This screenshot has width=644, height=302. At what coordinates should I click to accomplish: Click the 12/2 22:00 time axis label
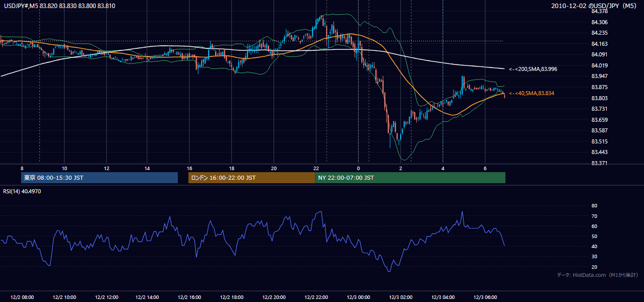(x=316, y=297)
